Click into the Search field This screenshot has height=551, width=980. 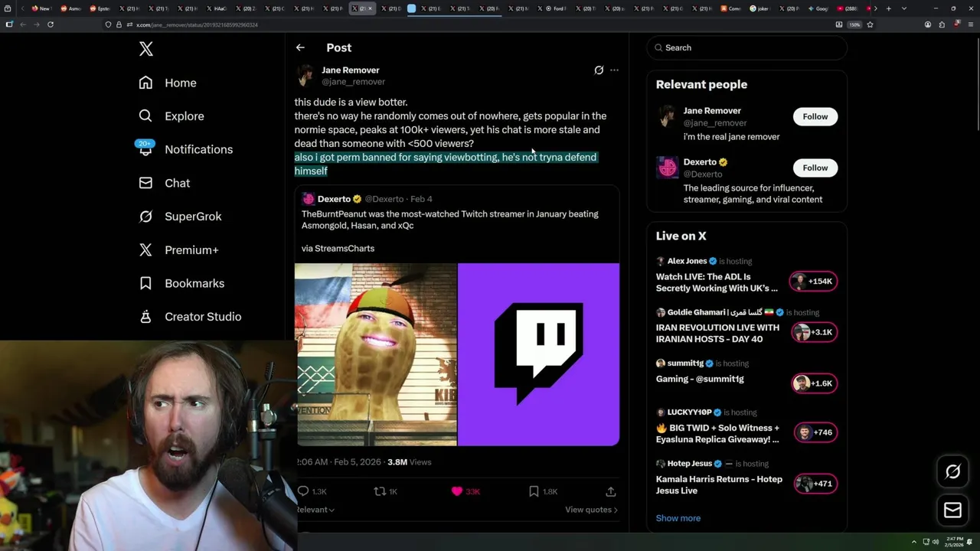[x=746, y=47]
